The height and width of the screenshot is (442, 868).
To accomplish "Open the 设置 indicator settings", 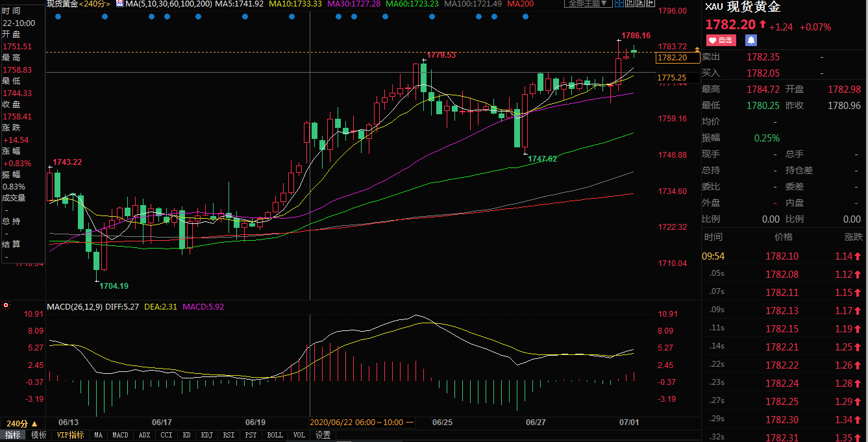I will click(323, 435).
